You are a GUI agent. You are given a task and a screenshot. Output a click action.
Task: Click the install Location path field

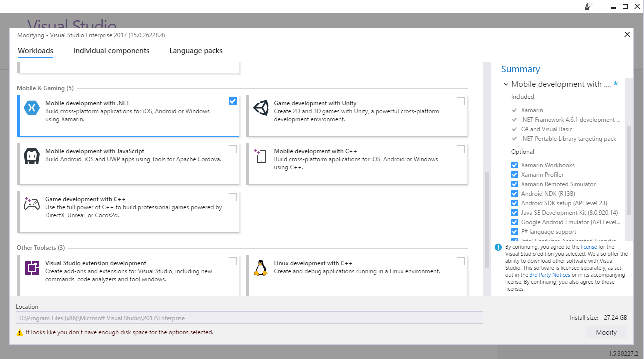pyautogui.click(x=250, y=318)
